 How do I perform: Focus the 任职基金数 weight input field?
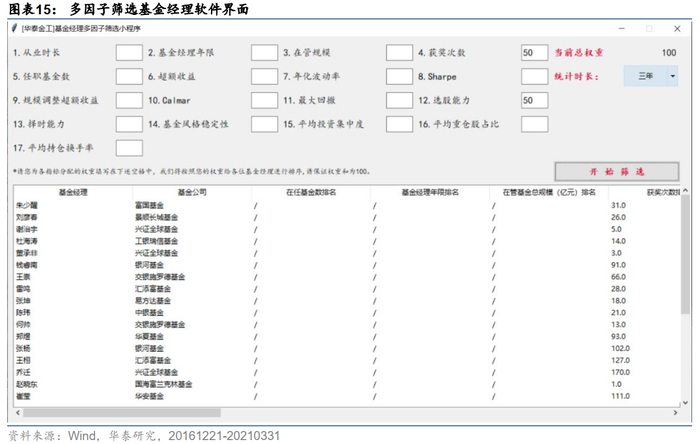tap(129, 76)
